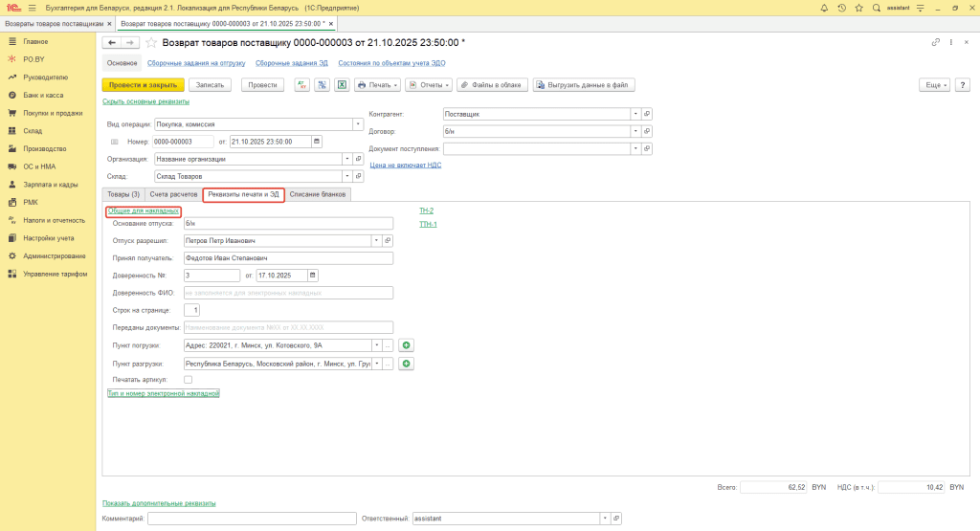Expand the Вид операции dropdown
This screenshot has height=531, width=980.
pyautogui.click(x=358, y=123)
